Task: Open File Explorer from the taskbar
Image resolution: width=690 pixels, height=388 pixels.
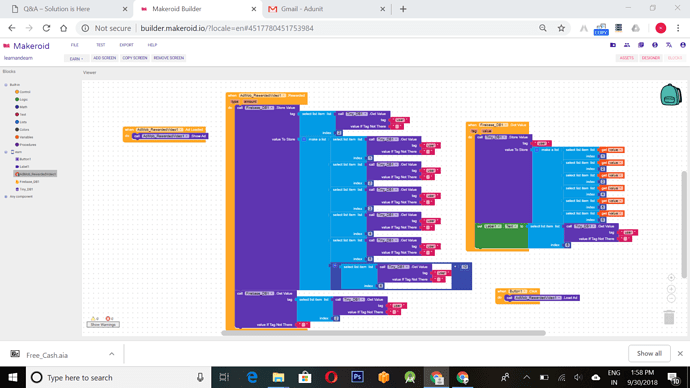Action: tap(278, 377)
